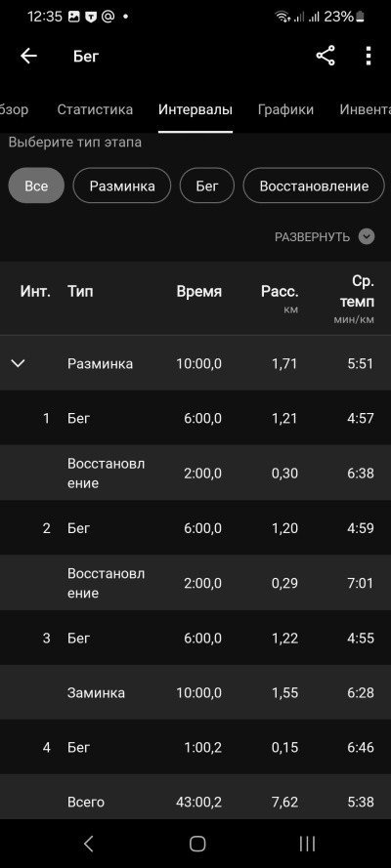Tap the Android home button
This screenshot has height=868, width=391.
(197, 844)
